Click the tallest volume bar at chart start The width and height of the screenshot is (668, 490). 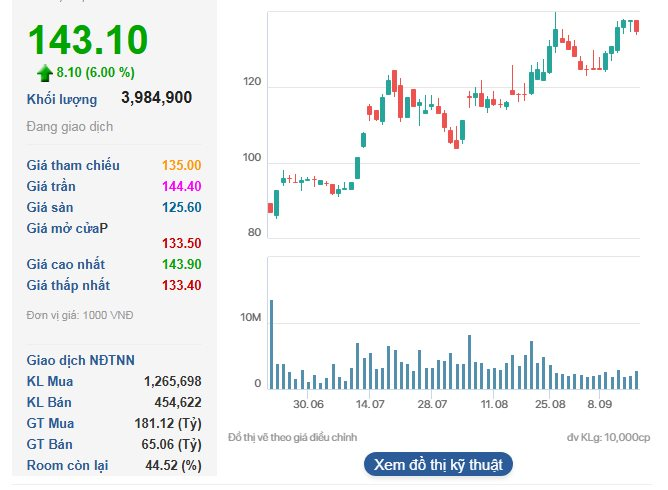(x=270, y=344)
